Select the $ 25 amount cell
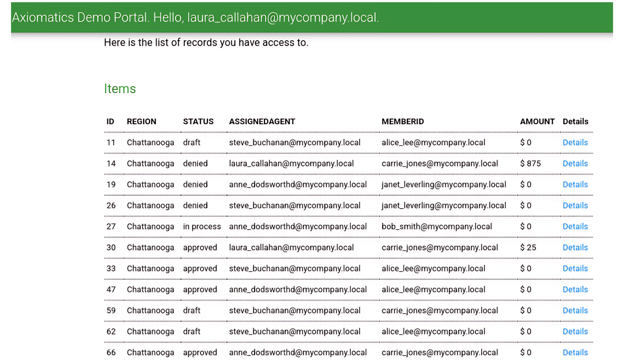 [528, 248]
